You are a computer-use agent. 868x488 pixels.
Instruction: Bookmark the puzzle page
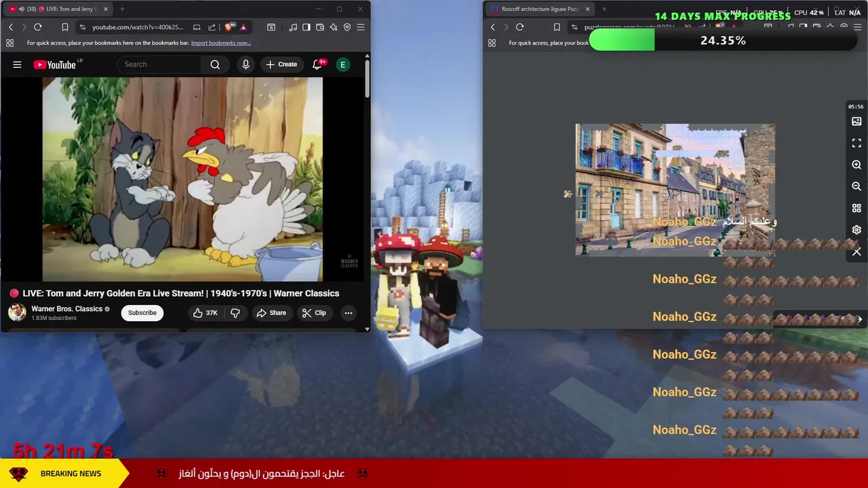tap(557, 27)
